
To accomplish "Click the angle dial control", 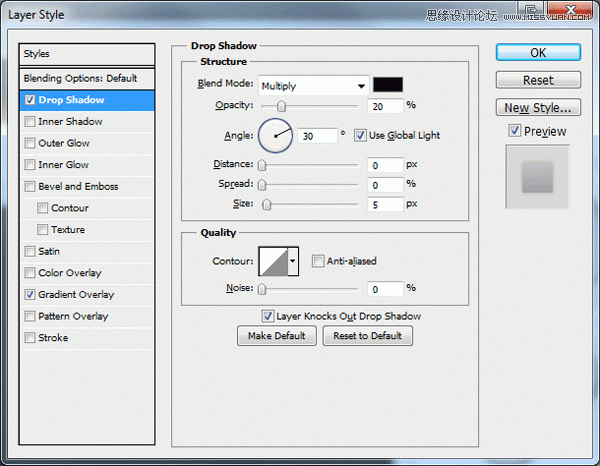I will [x=275, y=135].
